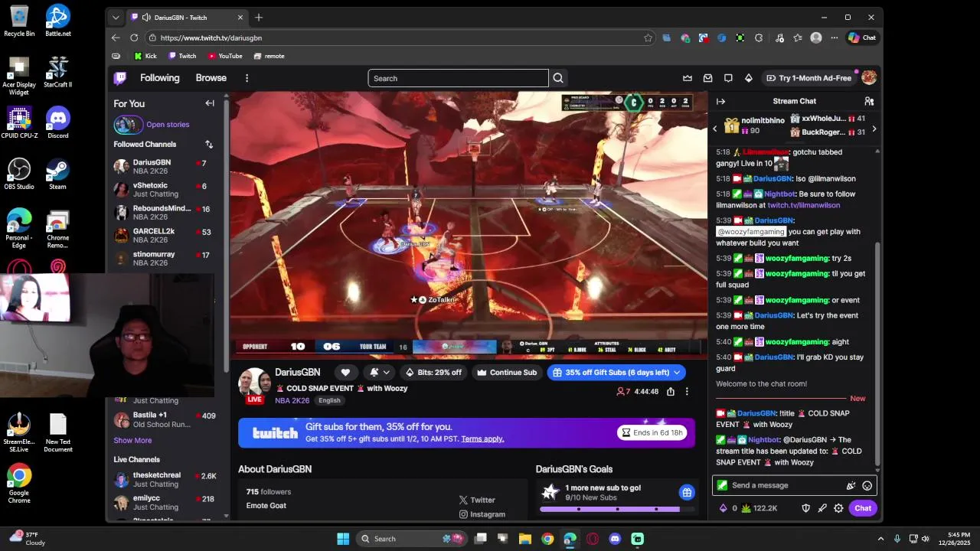Collapse the For You sidebar
Image resolution: width=980 pixels, height=551 pixels.
pyautogui.click(x=210, y=103)
